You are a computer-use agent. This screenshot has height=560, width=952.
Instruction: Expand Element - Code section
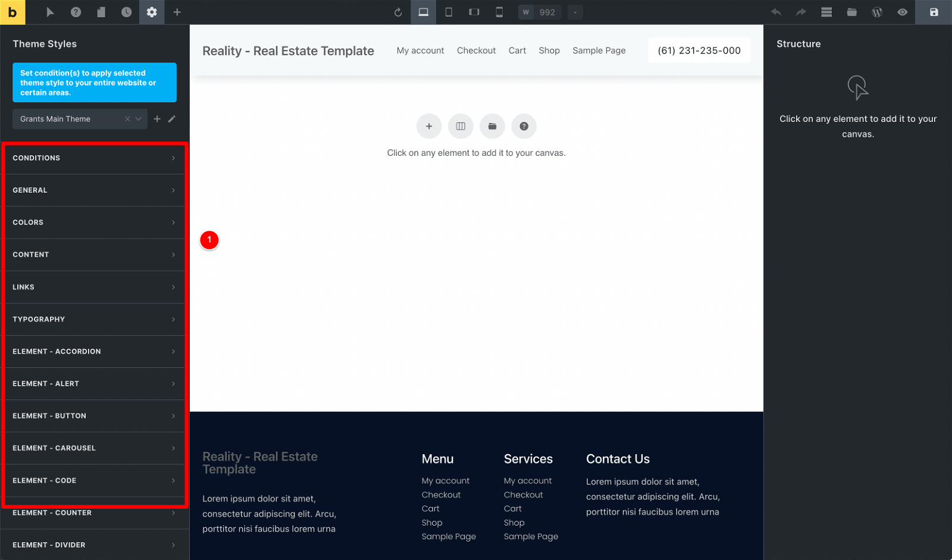pyautogui.click(x=95, y=480)
